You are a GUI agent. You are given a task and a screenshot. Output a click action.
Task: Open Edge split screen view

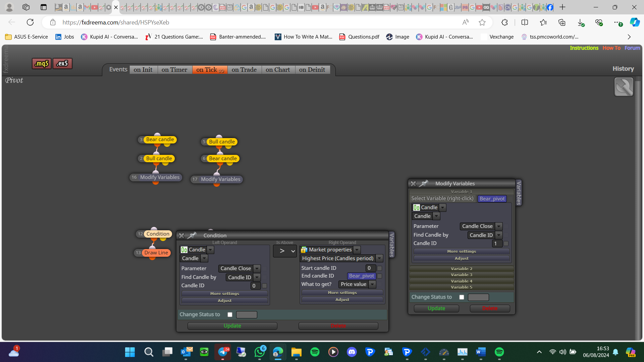coord(525,22)
